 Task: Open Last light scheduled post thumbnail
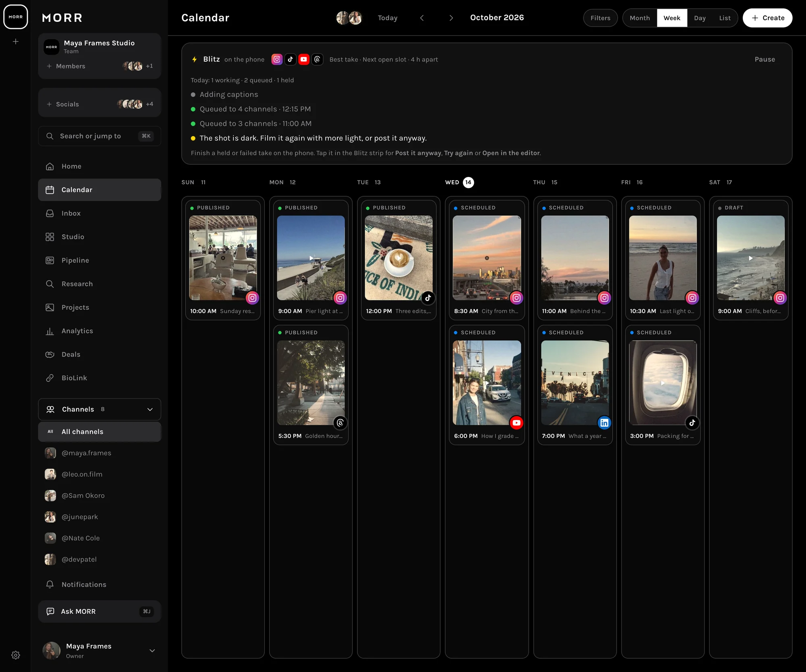663,258
